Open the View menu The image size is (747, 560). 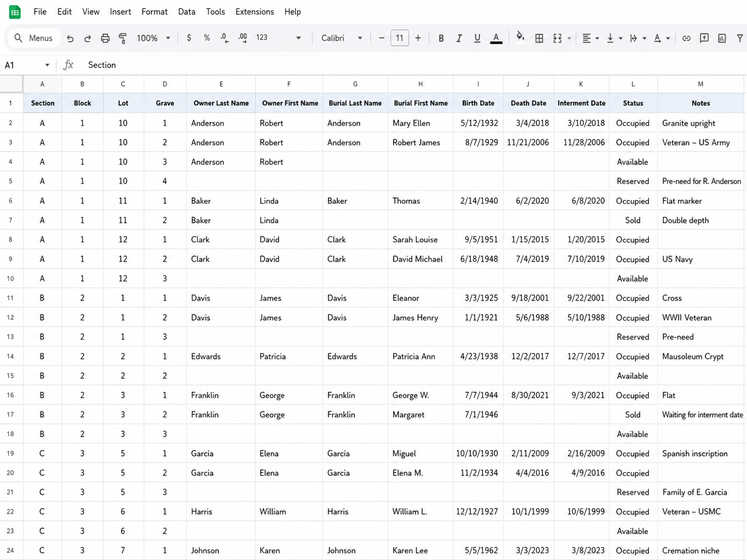(91, 11)
